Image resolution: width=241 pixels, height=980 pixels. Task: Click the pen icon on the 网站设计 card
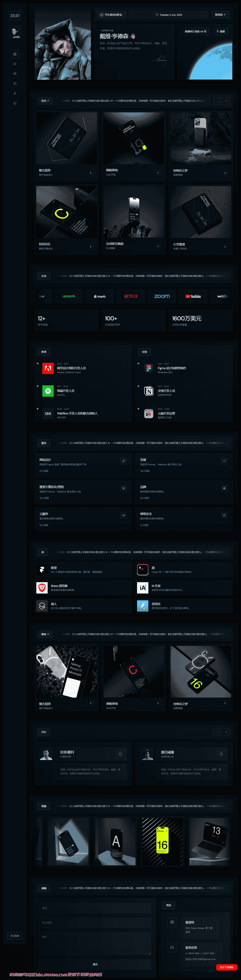(124, 461)
